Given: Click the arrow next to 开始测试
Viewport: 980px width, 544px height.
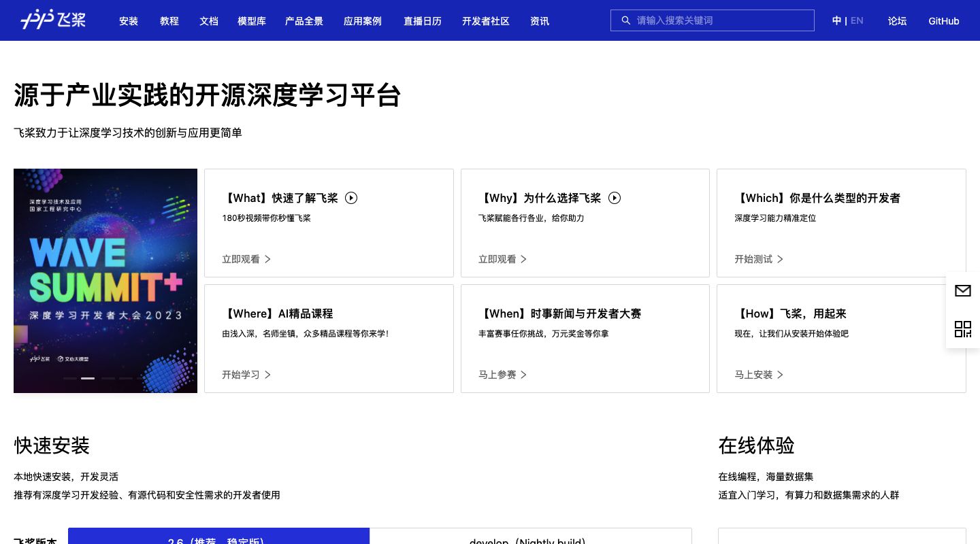Looking at the screenshot, I should (x=780, y=259).
